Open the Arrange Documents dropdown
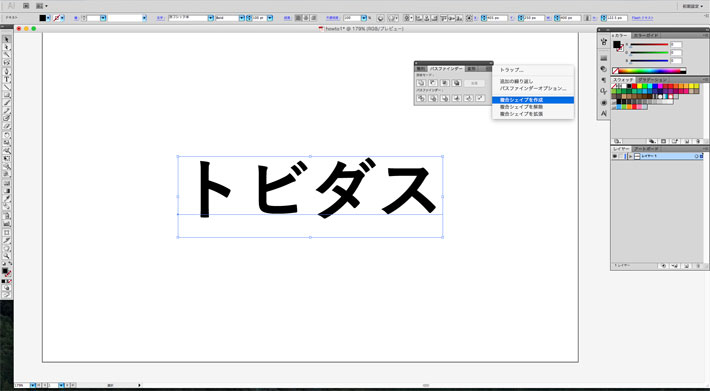Screen dimensions: 710x391 [x=42, y=6]
